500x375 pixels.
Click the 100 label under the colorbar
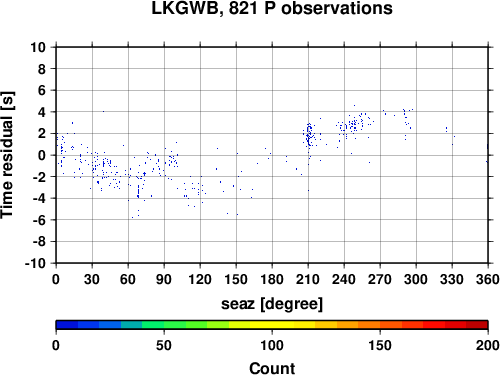[x=272, y=346]
